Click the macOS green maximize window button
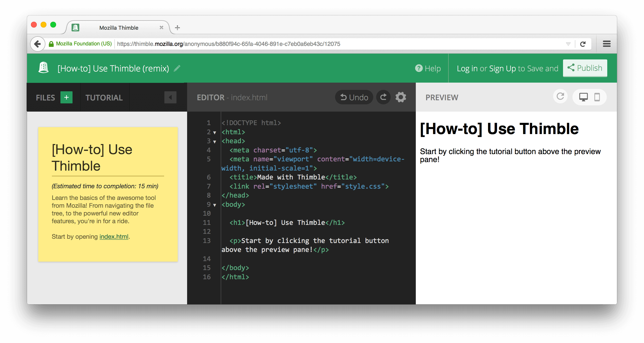This screenshot has width=644, height=343. coord(53,25)
